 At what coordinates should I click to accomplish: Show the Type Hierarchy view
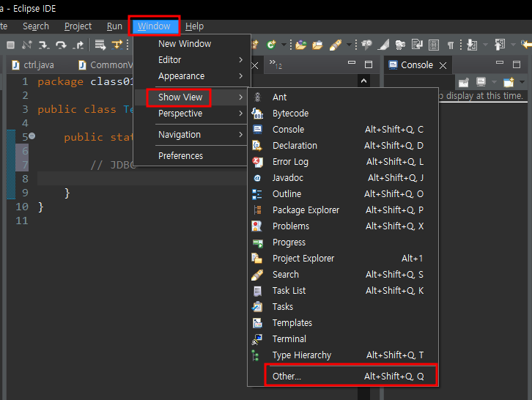pyautogui.click(x=343, y=355)
